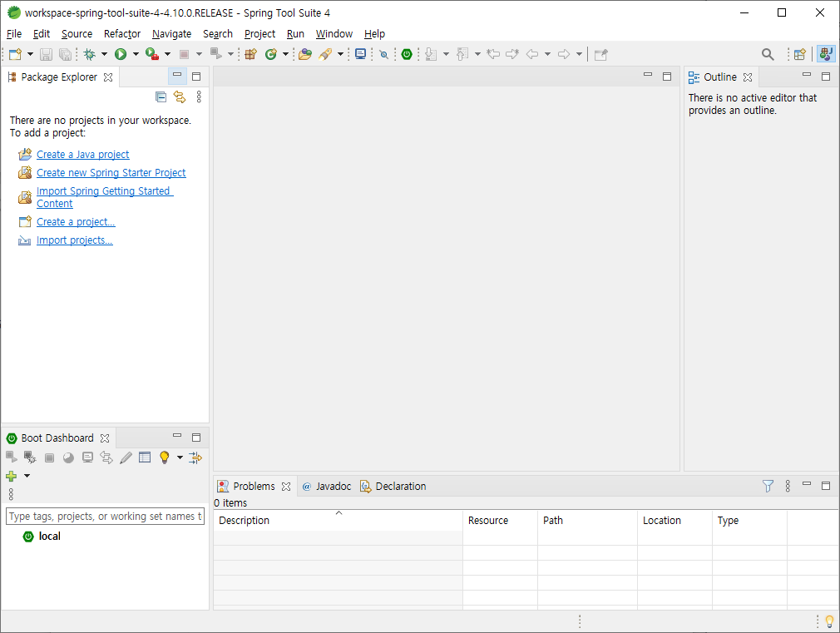
Task: Click the Stop square icon in main toolbar
Action: click(184, 54)
